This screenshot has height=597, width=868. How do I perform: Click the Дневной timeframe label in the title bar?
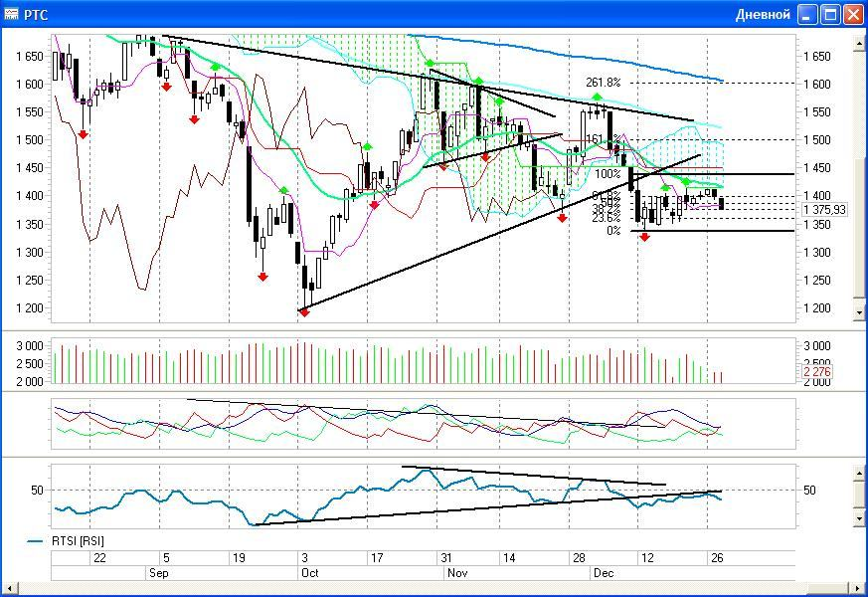tap(763, 14)
